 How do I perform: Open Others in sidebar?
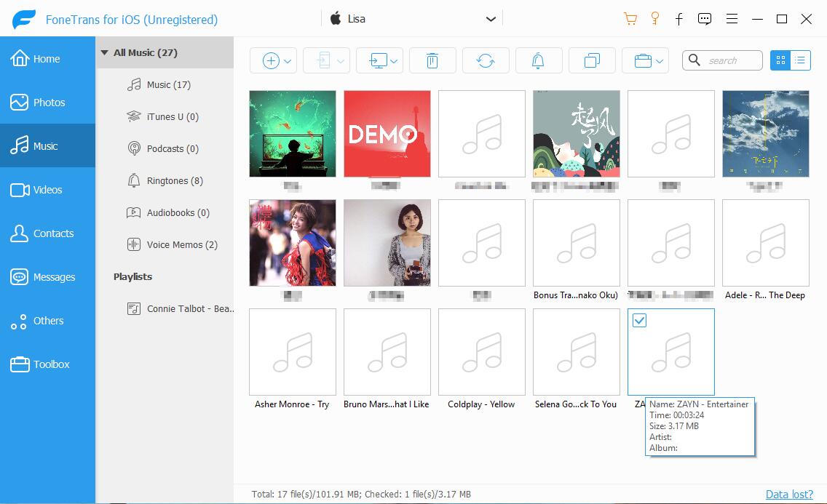pyautogui.click(x=47, y=321)
